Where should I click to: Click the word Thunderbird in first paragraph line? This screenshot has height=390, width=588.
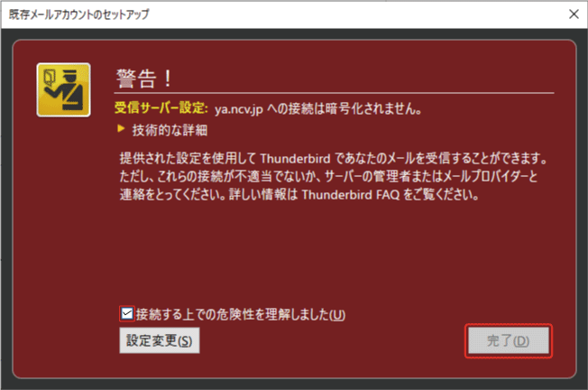(295, 159)
